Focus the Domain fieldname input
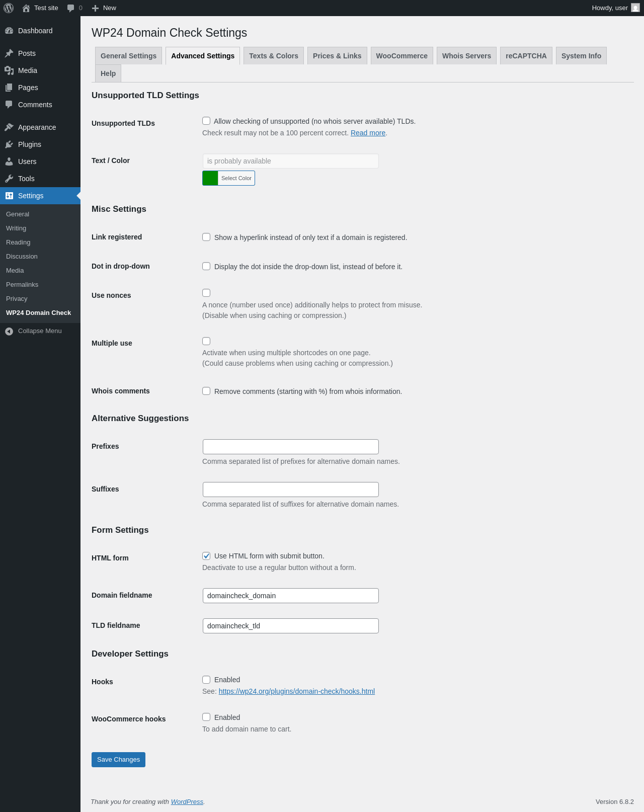 [291, 596]
